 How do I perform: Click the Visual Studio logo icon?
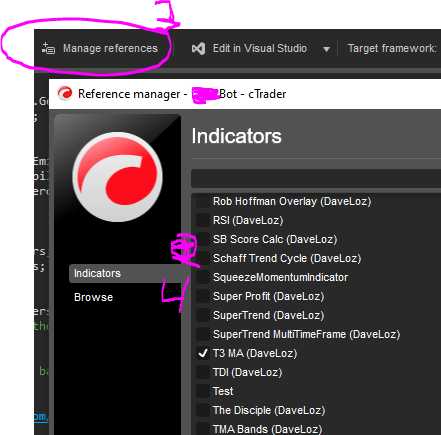(x=199, y=49)
